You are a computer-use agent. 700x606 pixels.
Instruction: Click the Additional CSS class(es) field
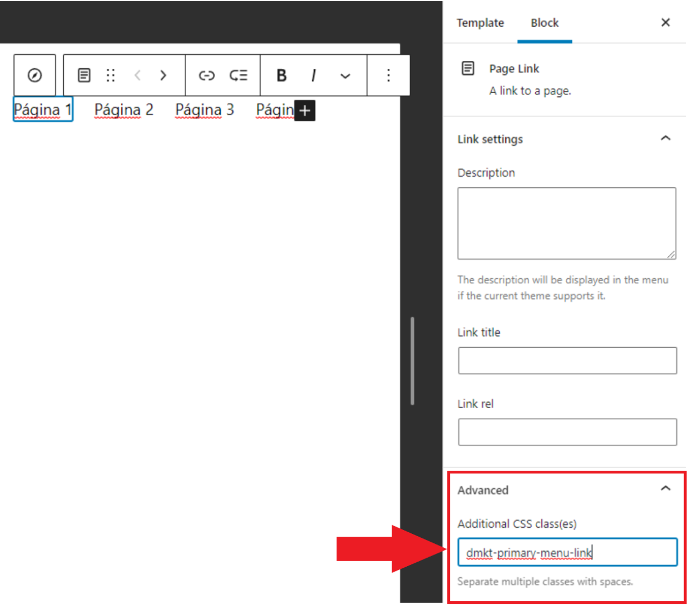[x=567, y=552]
